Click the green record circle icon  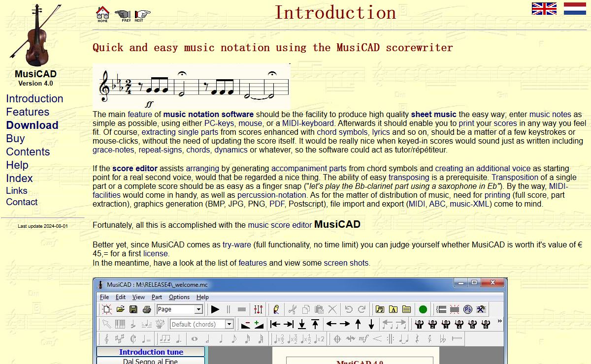(423, 309)
